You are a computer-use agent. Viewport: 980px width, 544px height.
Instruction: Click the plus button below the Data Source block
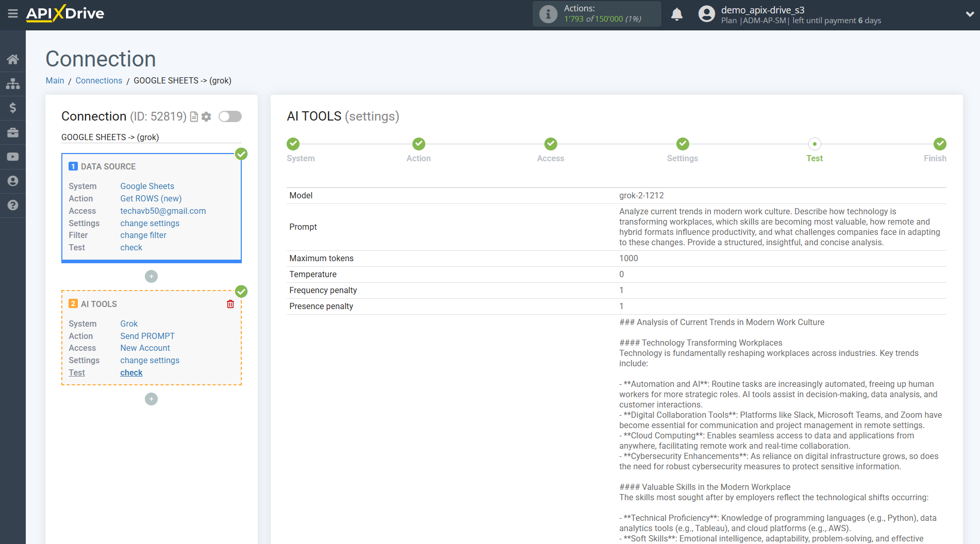[x=151, y=277]
